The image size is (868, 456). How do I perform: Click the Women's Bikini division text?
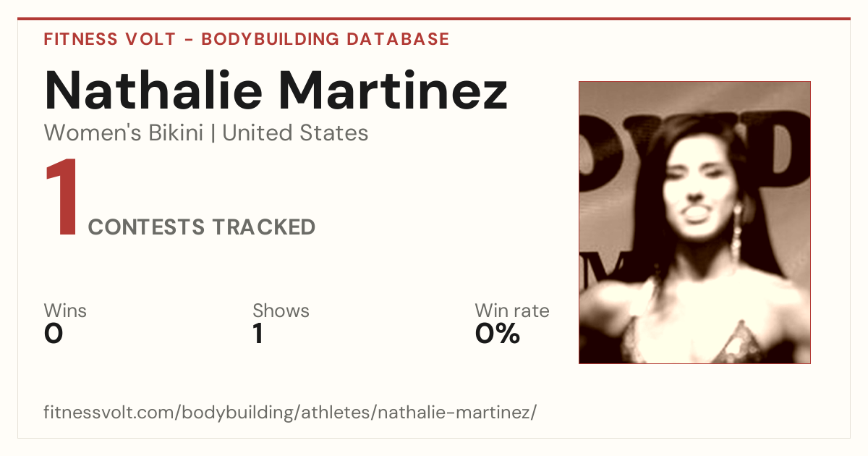click(x=124, y=133)
